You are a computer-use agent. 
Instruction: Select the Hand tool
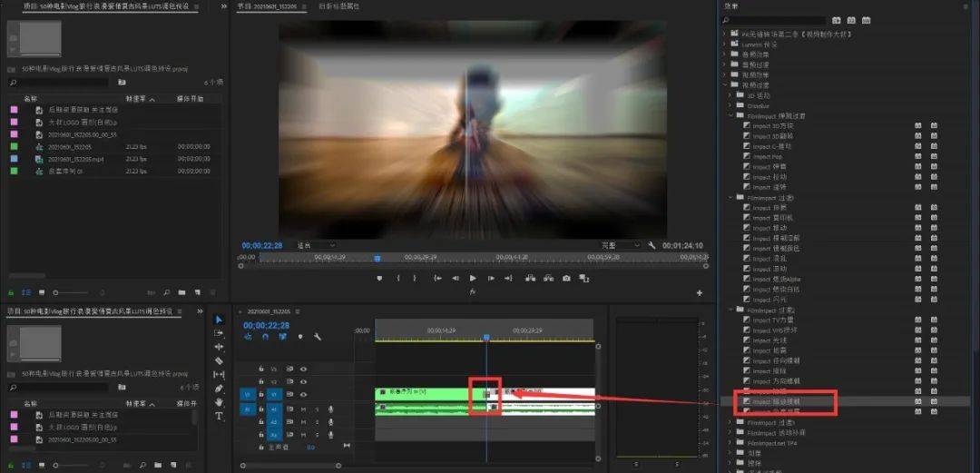tap(219, 402)
